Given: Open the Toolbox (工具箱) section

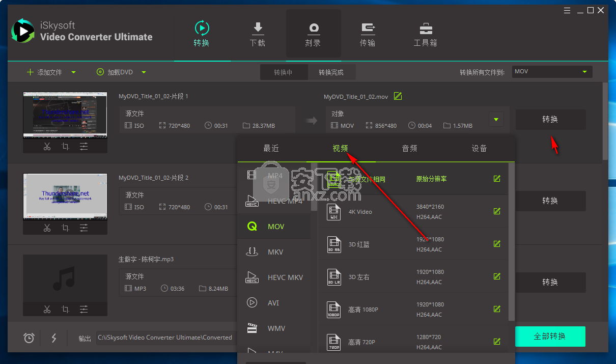Looking at the screenshot, I should (x=425, y=34).
